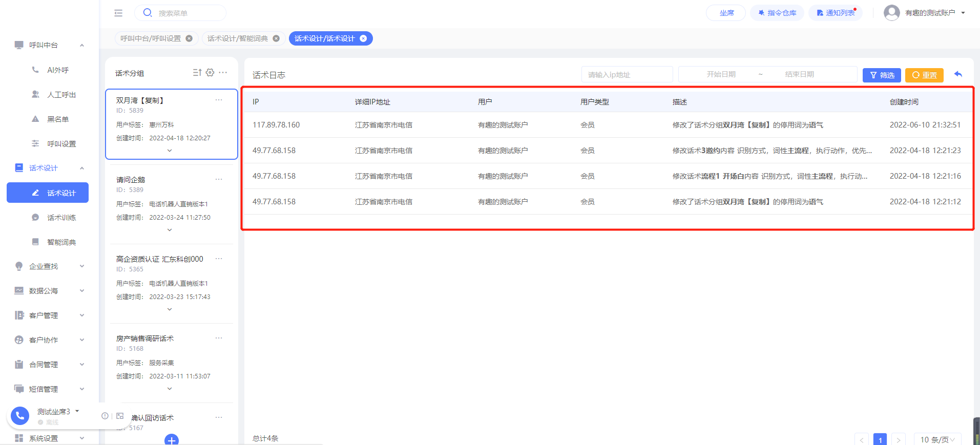
Task: Click the blue plus add button
Action: (x=172, y=440)
